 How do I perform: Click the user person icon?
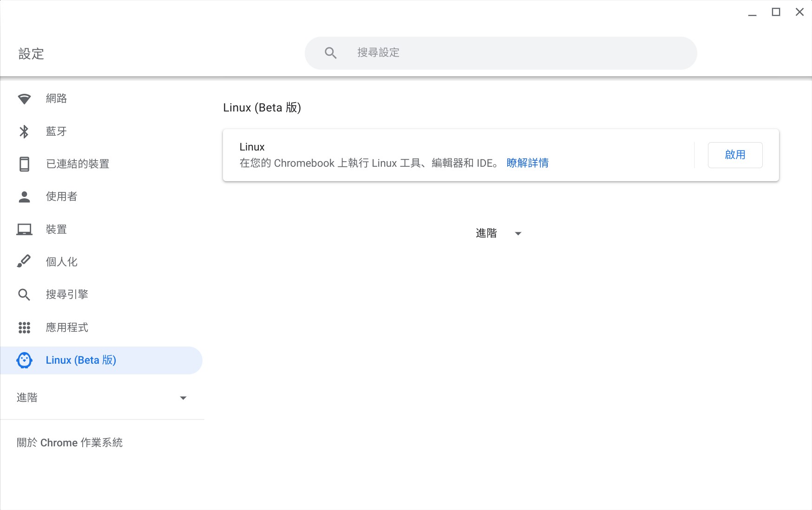click(x=24, y=197)
